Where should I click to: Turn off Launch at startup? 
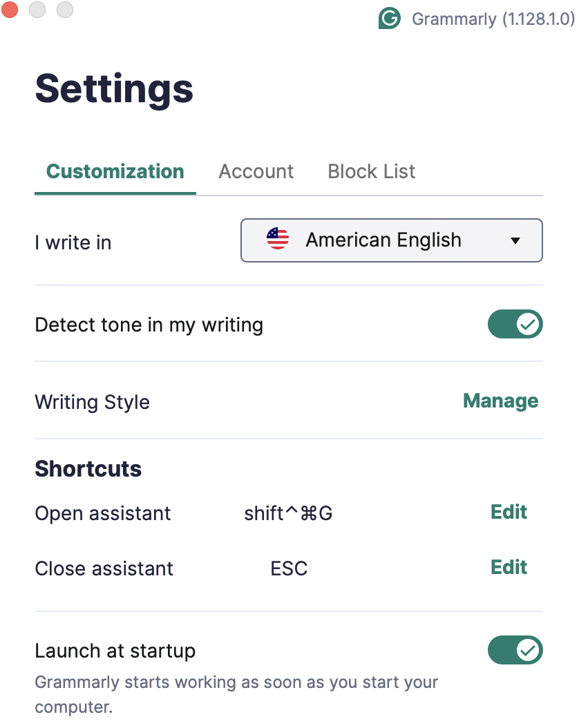[x=515, y=650]
